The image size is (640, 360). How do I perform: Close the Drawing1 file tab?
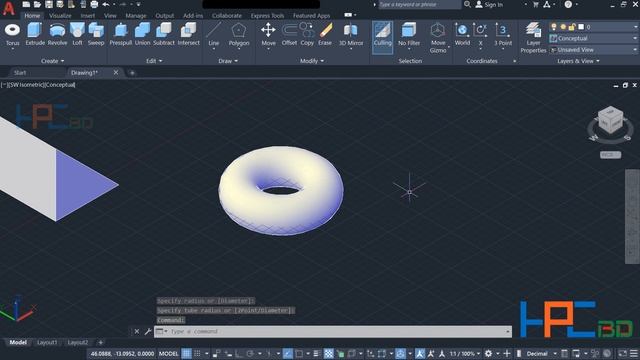coord(116,72)
